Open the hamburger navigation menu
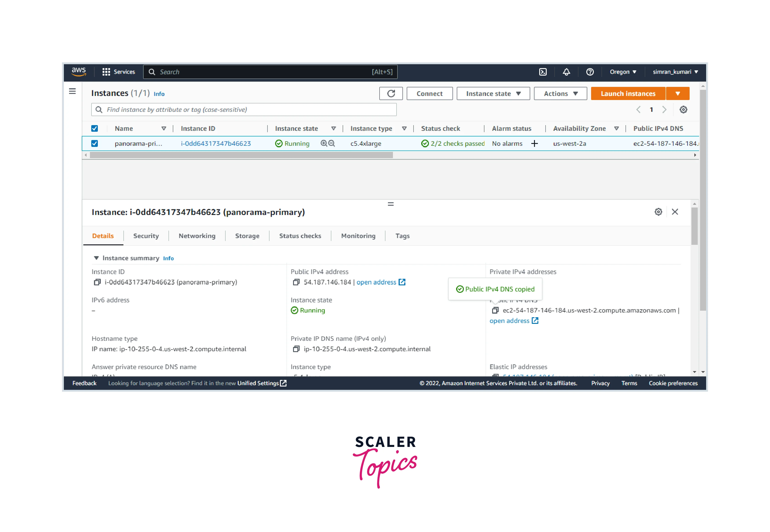 (x=72, y=91)
